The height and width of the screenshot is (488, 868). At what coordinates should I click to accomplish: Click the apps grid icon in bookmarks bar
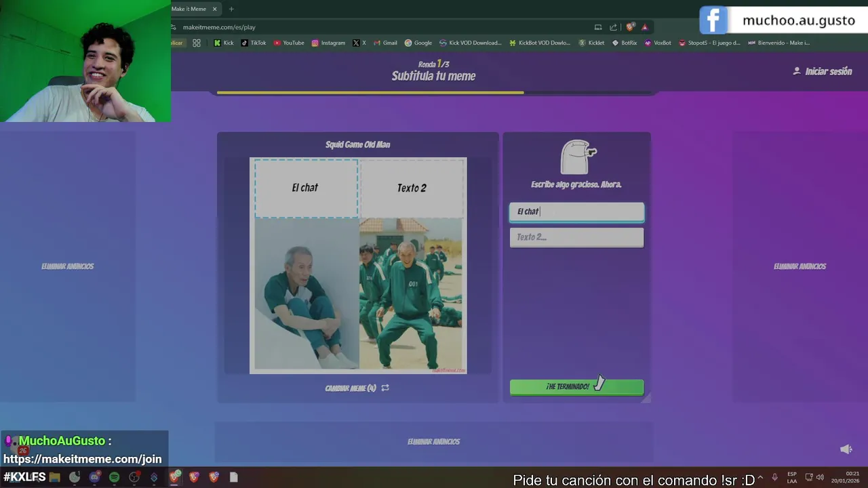[197, 43]
